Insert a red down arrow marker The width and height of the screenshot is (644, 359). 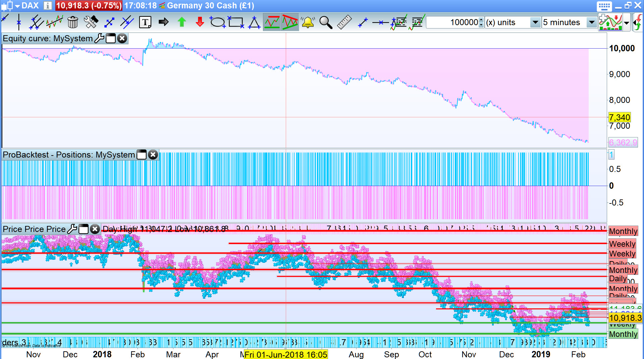point(200,22)
